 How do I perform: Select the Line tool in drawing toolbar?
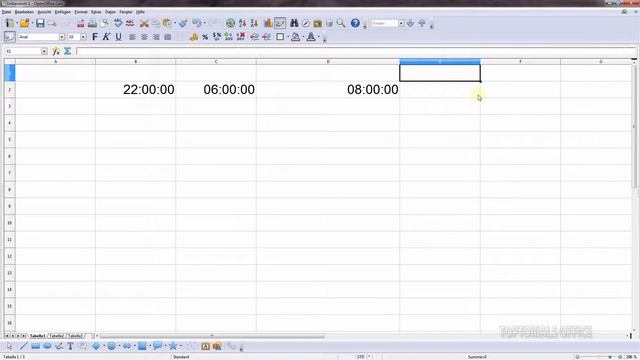coord(24,346)
